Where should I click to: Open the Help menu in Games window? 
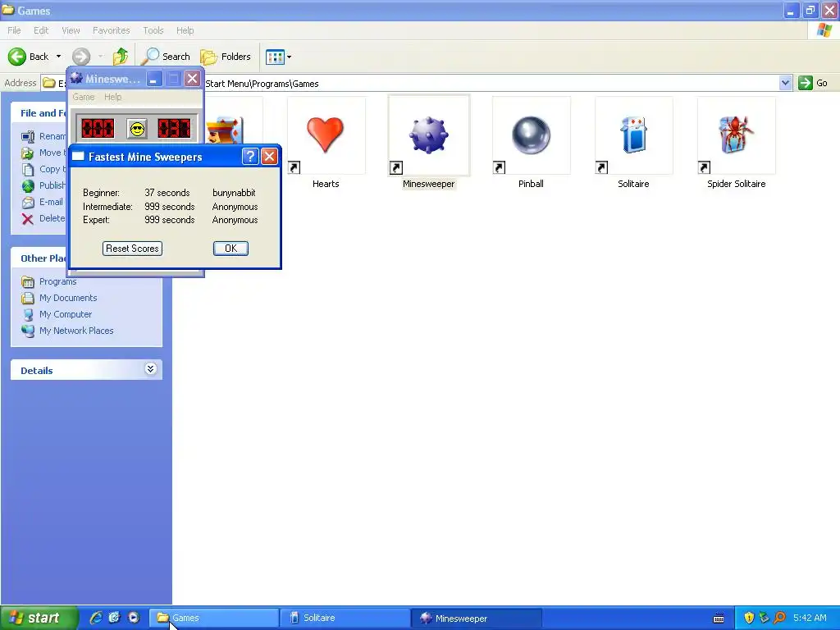(x=185, y=30)
